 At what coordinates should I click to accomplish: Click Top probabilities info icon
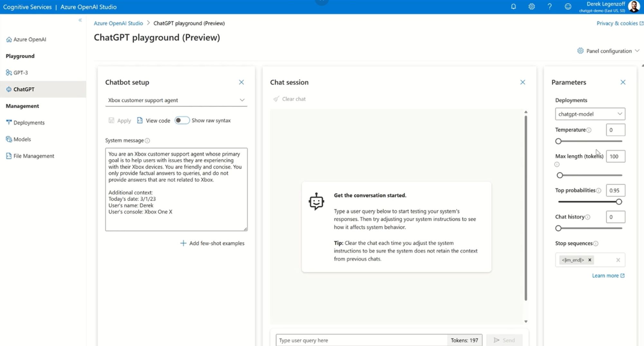pyautogui.click(x=599, y=191)
